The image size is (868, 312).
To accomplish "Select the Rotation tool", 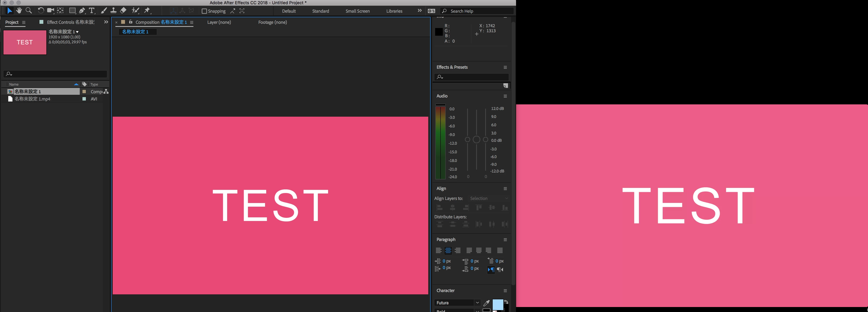I will 41,11.
